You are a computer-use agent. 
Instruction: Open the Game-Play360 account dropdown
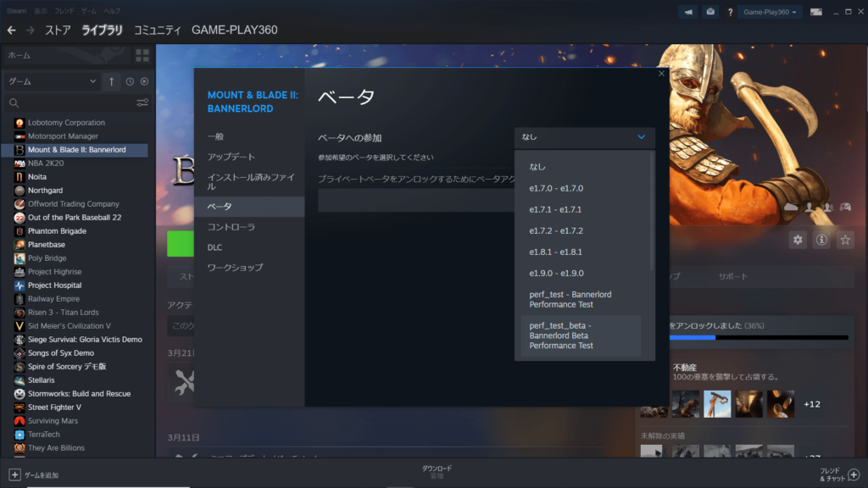[x=770, y=12]
